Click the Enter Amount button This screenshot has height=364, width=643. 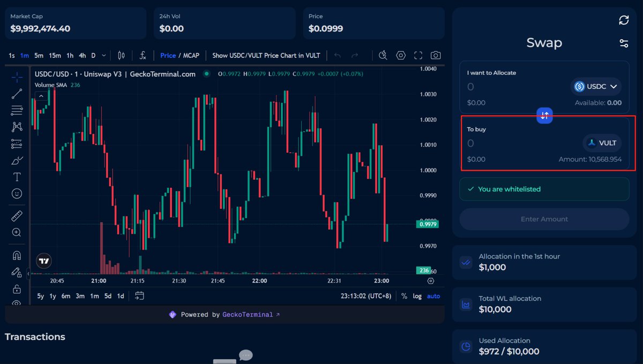coord(544,219)
